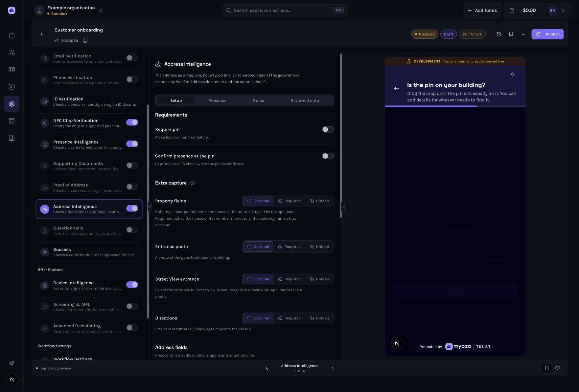Open the workflows atom icon in the sidebar

point(12,104)
